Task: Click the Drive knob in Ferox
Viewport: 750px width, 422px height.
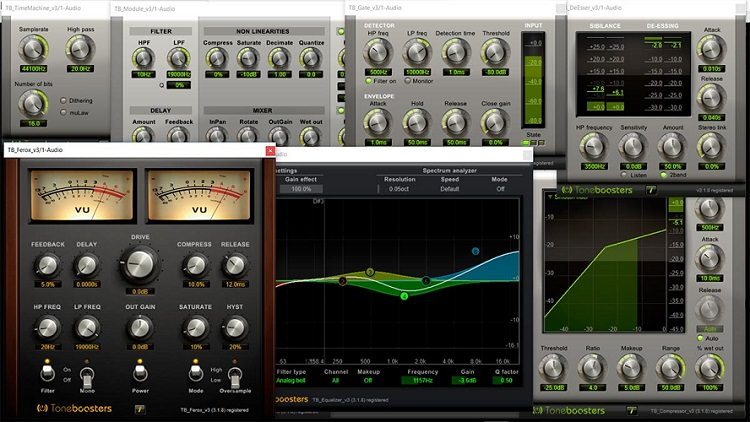Action: pos(142,263)
